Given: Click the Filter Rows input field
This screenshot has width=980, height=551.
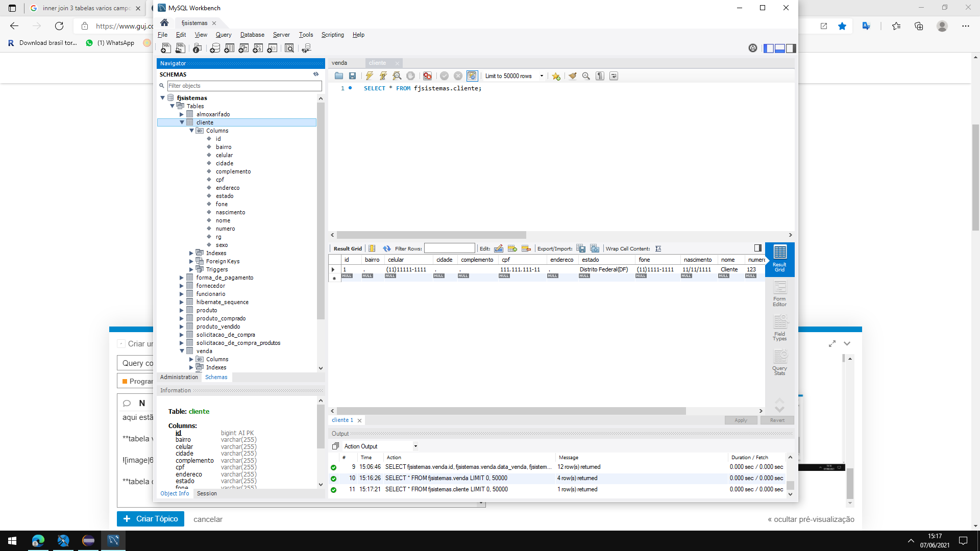Looking at the screenshot, I should pyautogui.click(x=449, y=248).
